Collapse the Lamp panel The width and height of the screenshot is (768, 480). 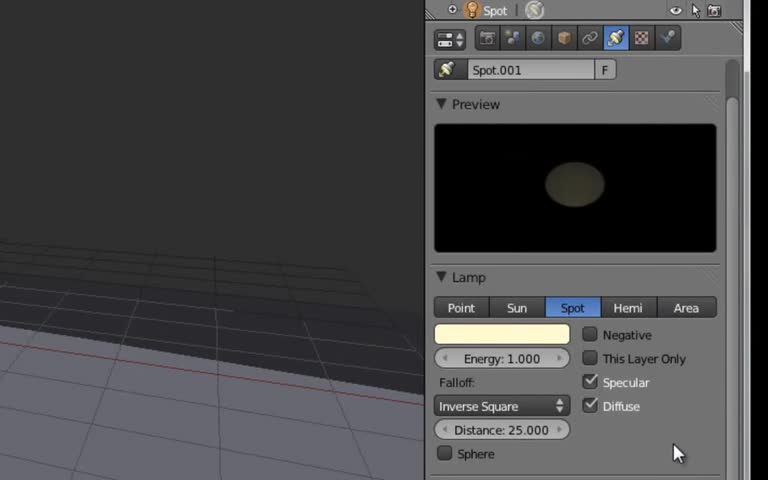click(x=441, y=277)
